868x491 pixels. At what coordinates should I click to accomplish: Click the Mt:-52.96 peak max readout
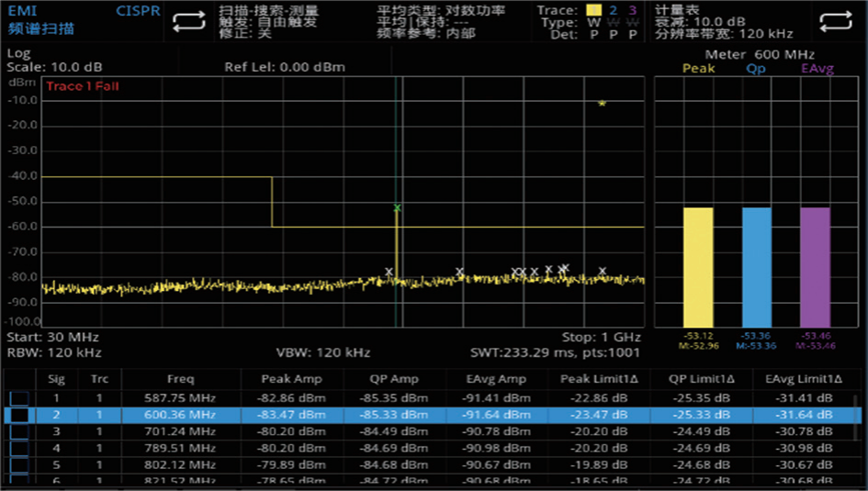[x=699, y=346]
